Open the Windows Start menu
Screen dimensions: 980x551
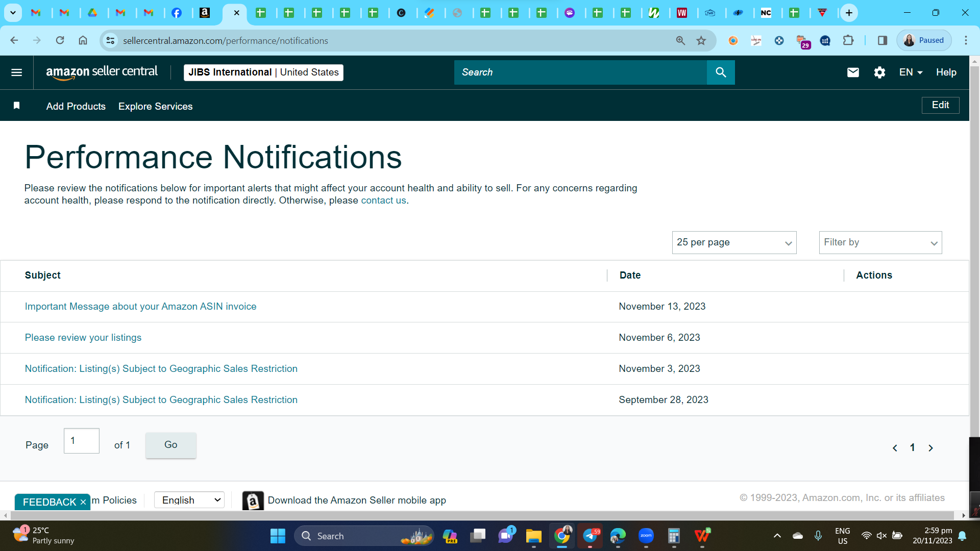[278, 536]
